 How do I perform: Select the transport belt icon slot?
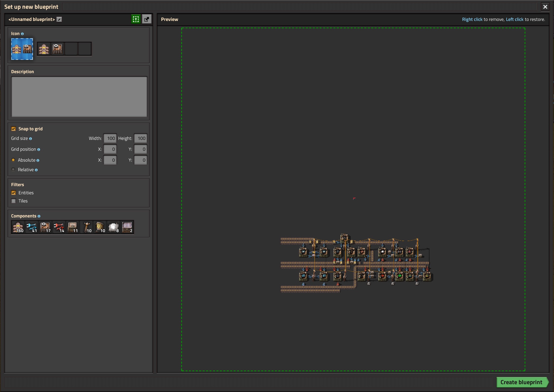(44, 49)
